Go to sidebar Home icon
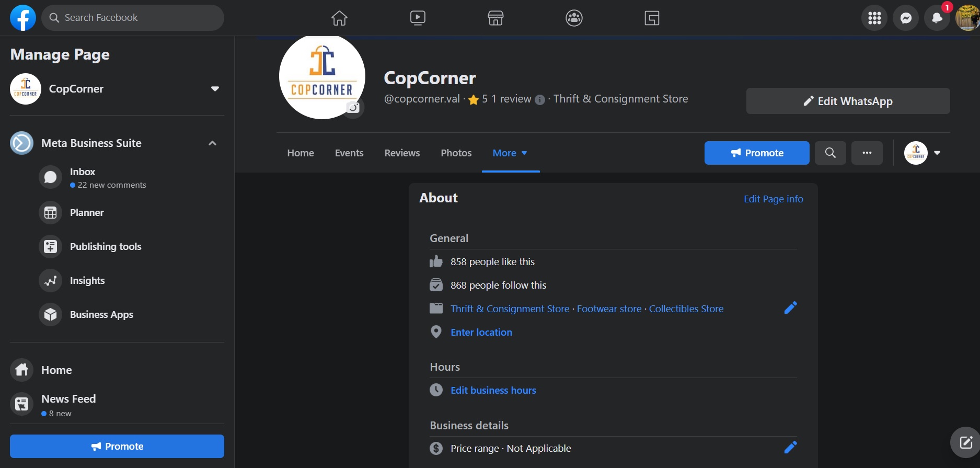The width and height of the screenshot is (980, 468). click(21, 370)
